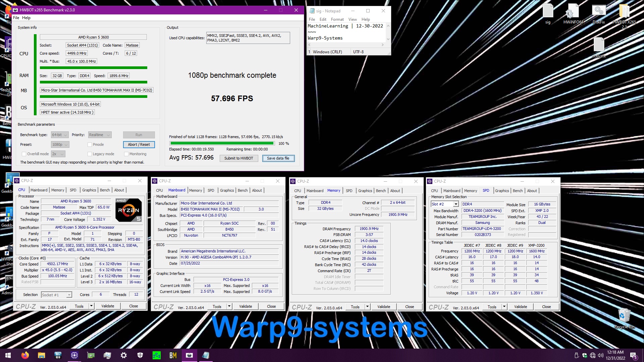The width and height of the screenshot is (644, 362).
Task: Launch Firefox from the taskbar
Action: tap(25, 355)
